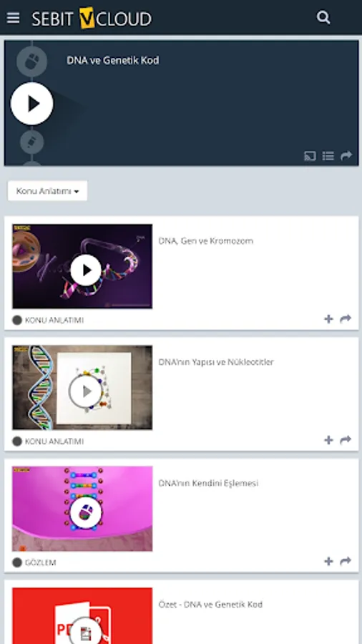This screenshot has width=362, height=644.
Task: Play the DNA'nın Yapısı ve Nükleotitler video
Action: [x=82, y=388]
